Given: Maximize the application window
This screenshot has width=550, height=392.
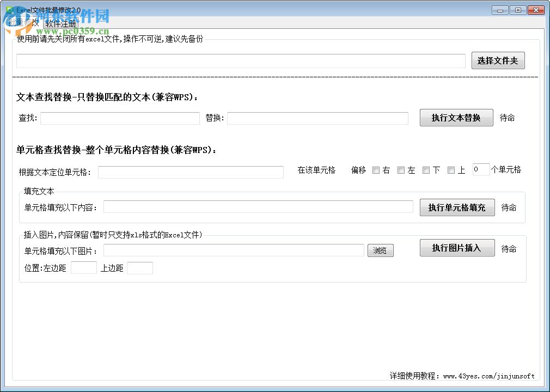Looking at the screenshot, I should (518, 10).
